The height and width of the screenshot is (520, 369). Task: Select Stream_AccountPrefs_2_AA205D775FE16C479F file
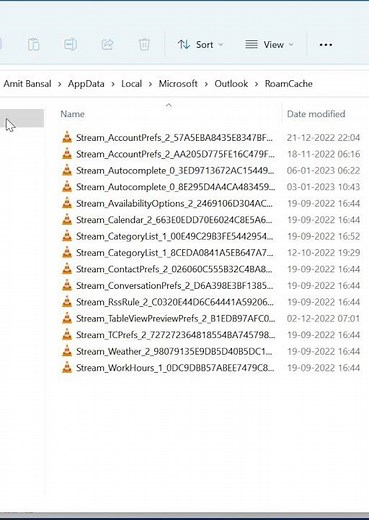[168, 154]
